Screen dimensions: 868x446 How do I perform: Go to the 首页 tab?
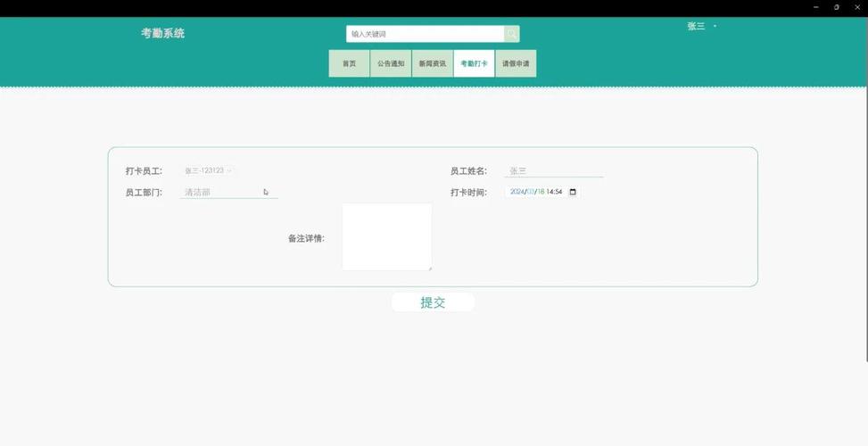pos(350,63)
